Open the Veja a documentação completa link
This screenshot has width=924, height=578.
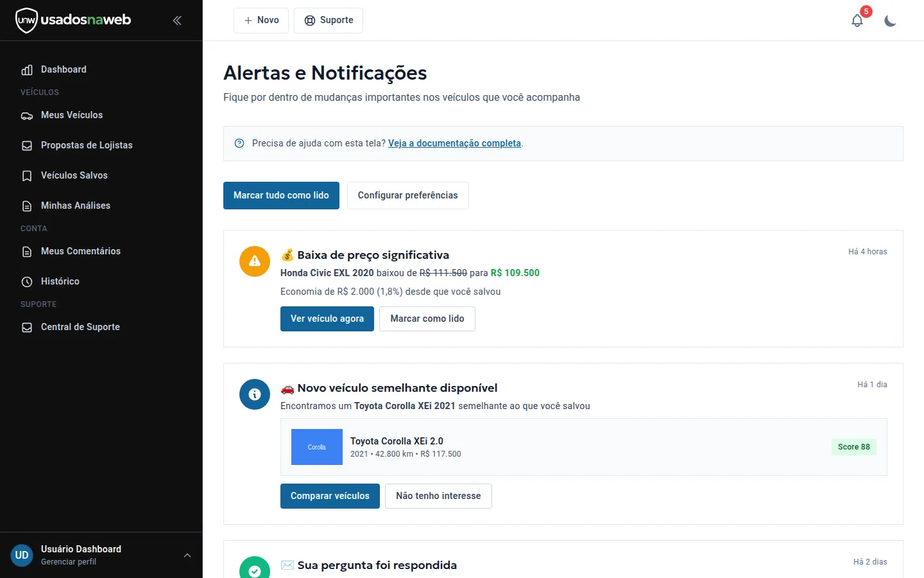coord(454,143)
